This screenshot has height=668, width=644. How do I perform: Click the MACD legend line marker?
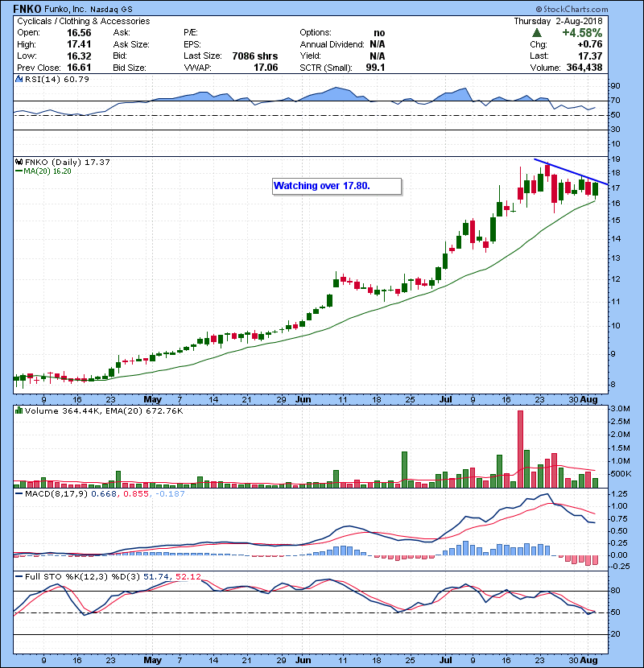[x=19, y=494]
